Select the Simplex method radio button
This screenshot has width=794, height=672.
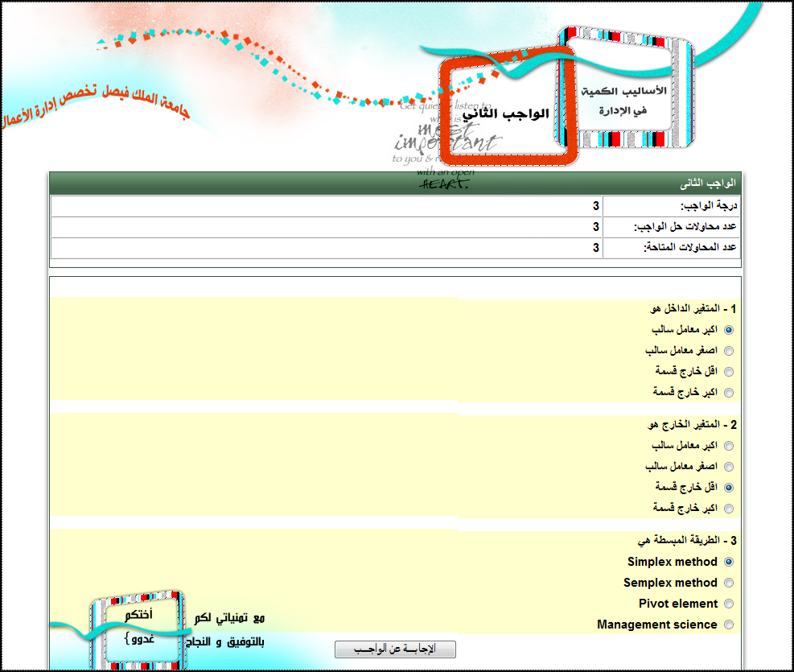click(x=729, y=562)
